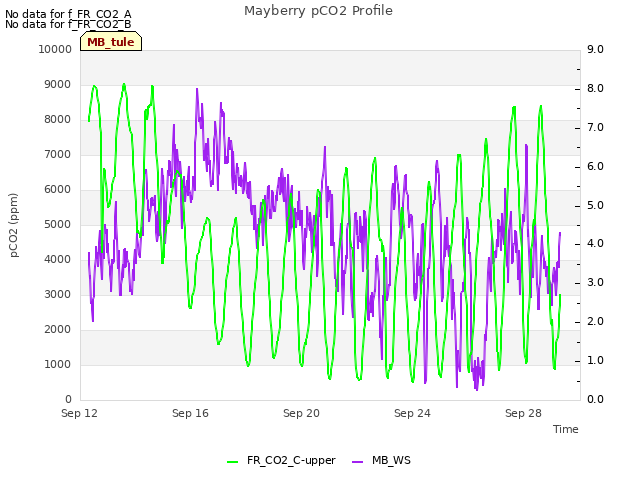Screen dimensions: 640x480
Task: Click the 3.0 right axis value
Action: (x=595, y=282)
